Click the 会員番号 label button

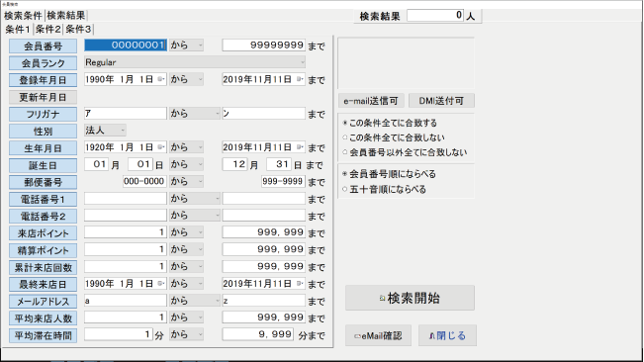44,45
